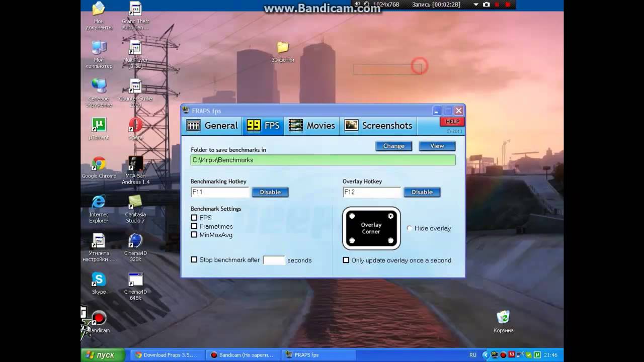Image resolution: width=644 pixels, height=362 pixels.
Task: Set overlay corner to bottom-right
Action: click(x=391, y=241)
